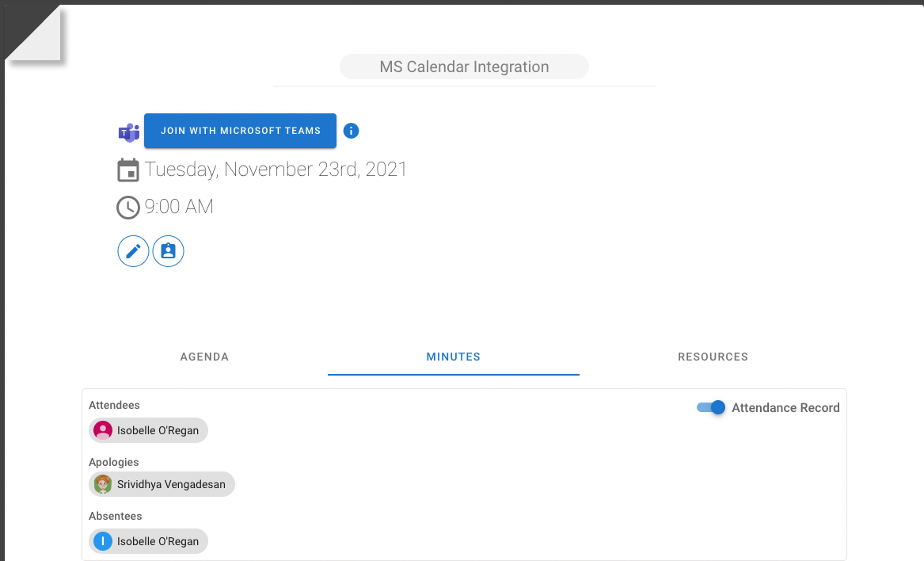Image resolution: width=924 pixels, height=561 pixels.
Task: Turn off the Attendance Record switch
Action: [711, 407]
